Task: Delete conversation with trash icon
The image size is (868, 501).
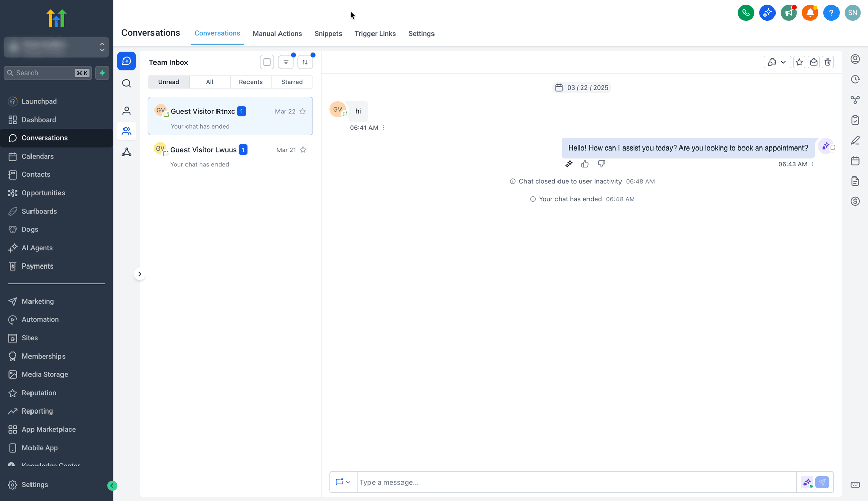Action: 828,62
